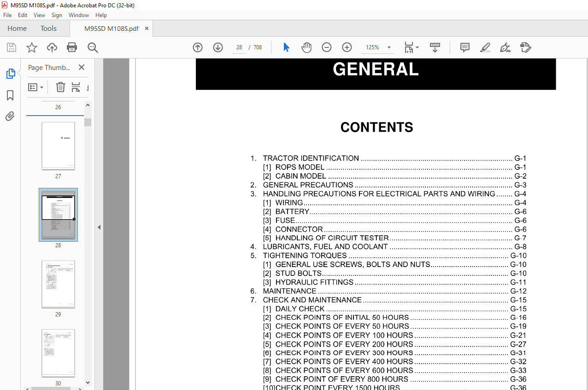Add a sticky note comment
The width and height of the screenshot is (588, 390).
pos(465,47)
